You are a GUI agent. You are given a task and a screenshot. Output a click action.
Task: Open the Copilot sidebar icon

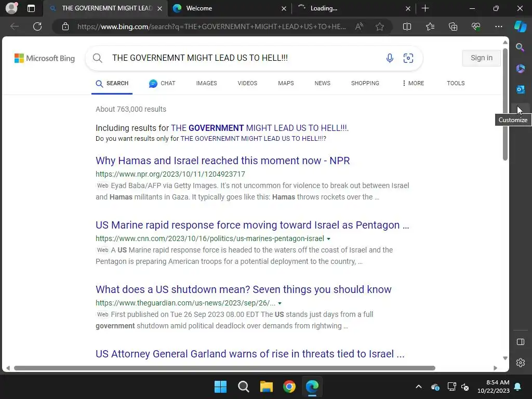[520, 26]
